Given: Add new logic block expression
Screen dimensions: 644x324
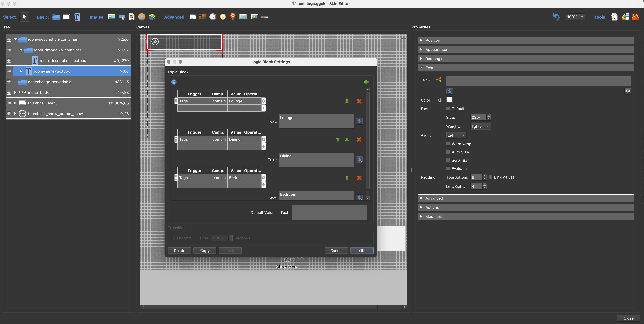Looking at the screenshot, I should click(366, 82).
